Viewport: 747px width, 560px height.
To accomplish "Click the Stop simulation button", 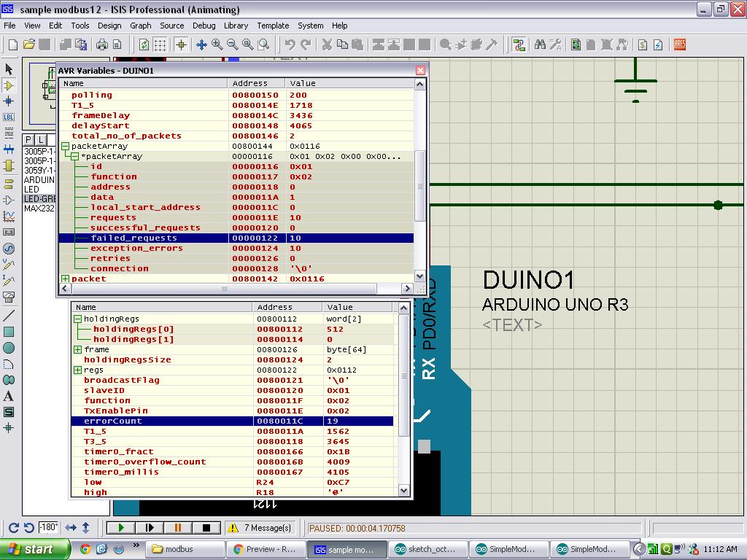I will [x=206, y=528].
